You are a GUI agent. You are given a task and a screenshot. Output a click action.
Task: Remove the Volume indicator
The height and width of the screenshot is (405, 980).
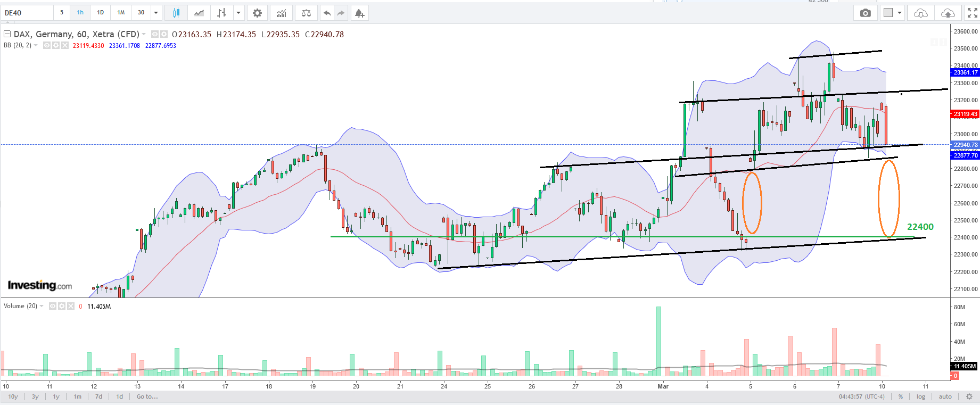pyautogui.click(x=70, y=306)
